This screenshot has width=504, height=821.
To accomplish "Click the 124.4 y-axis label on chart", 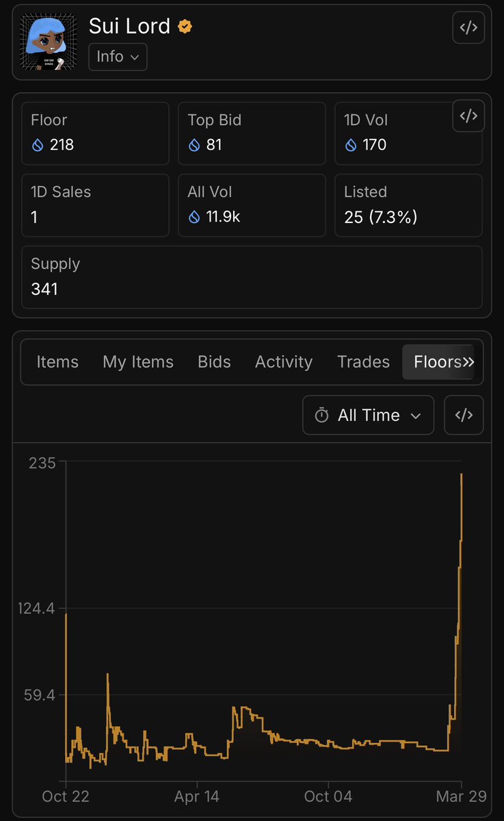I will click(36, 608).
